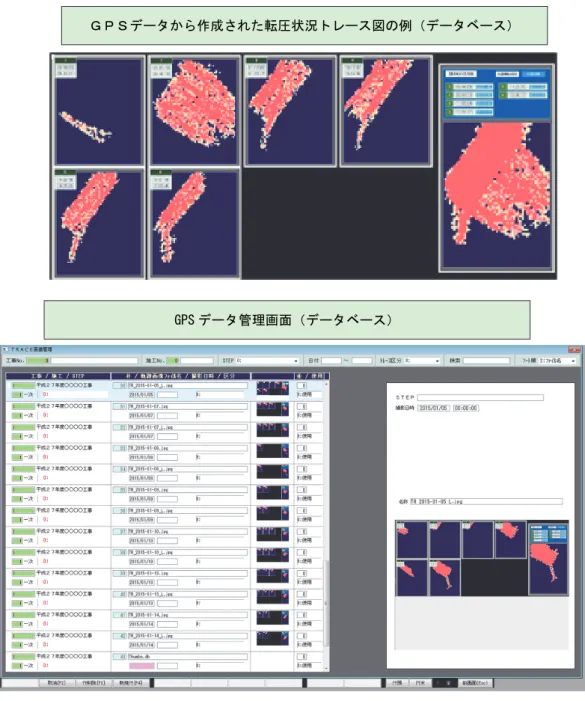Viewport: 585px width, 701px height.
Task: Open the thumbnail for TR_2015-01-13_L.jpg row
Action: (x=273, y=597)
